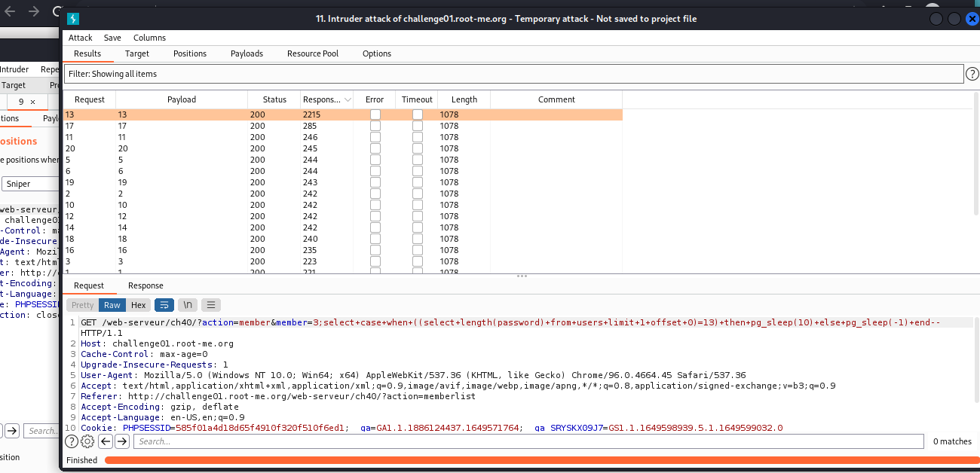The height and width of the screenshot is (473, 980).
Task: Open filter help question mark icon
Action: 972,74
